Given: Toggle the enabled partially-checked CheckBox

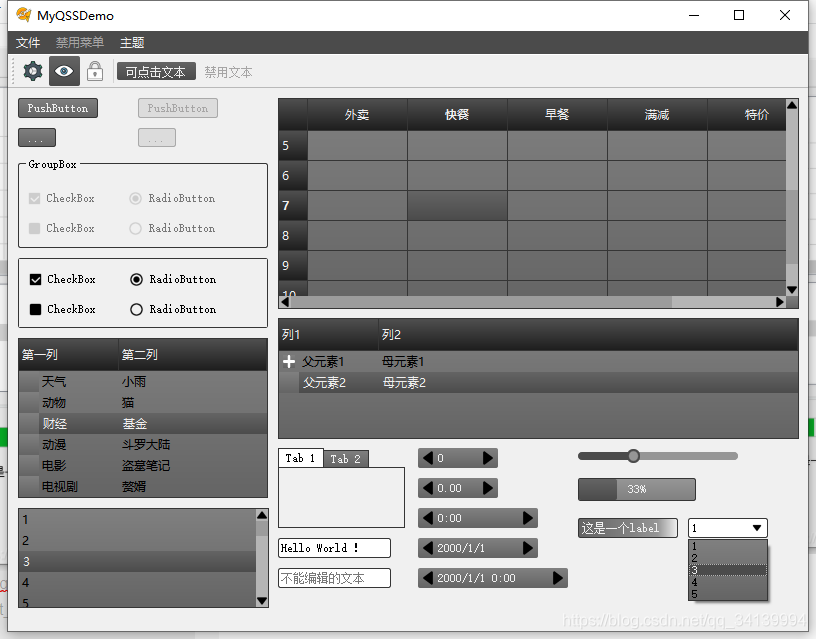Looking at the screenshot, I should coord(35,310).
